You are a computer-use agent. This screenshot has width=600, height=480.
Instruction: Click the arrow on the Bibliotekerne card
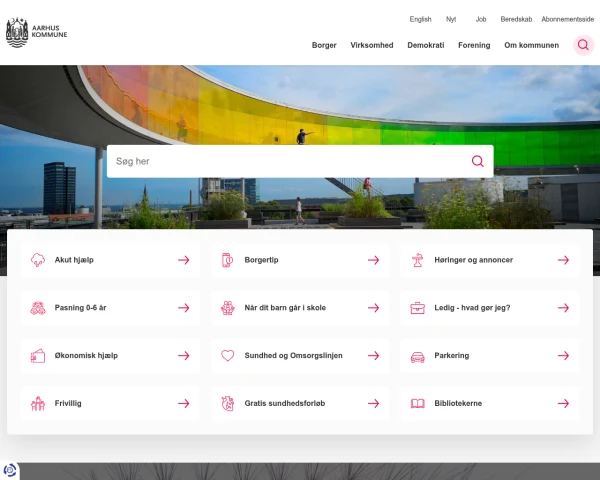[x=563, y=403]
